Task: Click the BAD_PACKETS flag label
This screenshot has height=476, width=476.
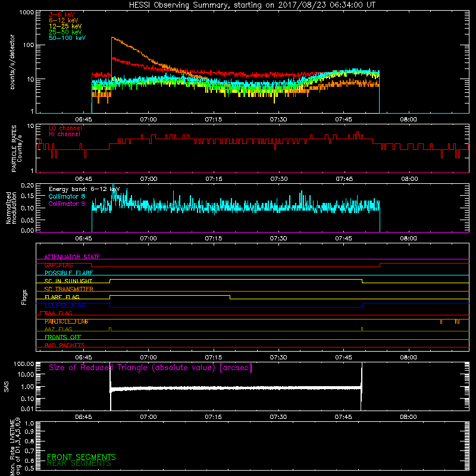Action: 65,346
